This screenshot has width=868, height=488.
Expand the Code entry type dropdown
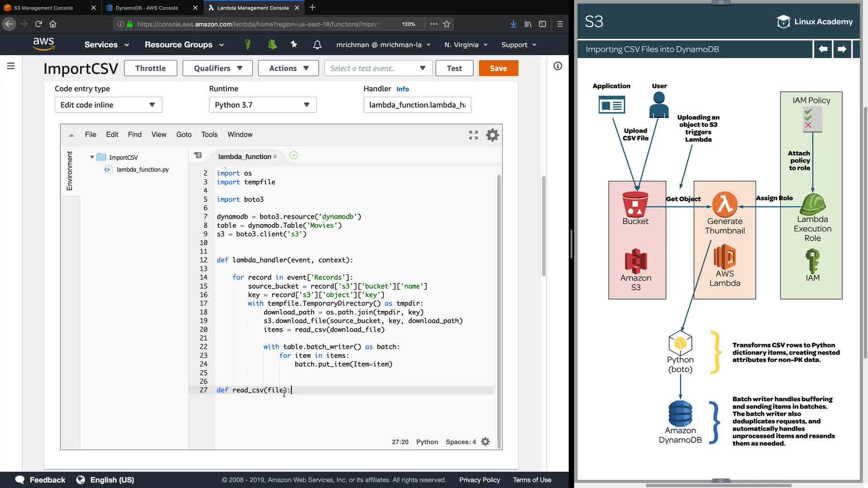click(x=108, y=105)
